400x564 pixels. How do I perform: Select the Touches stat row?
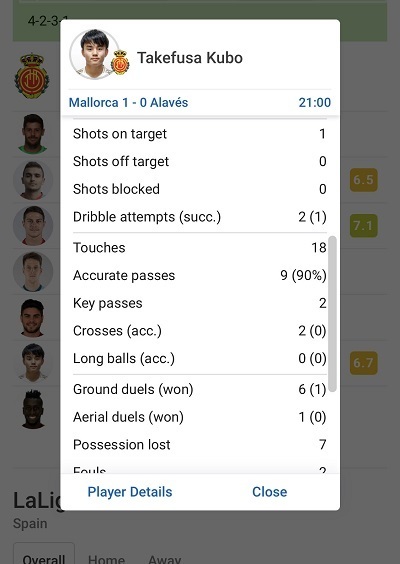[x=200, y=247]
